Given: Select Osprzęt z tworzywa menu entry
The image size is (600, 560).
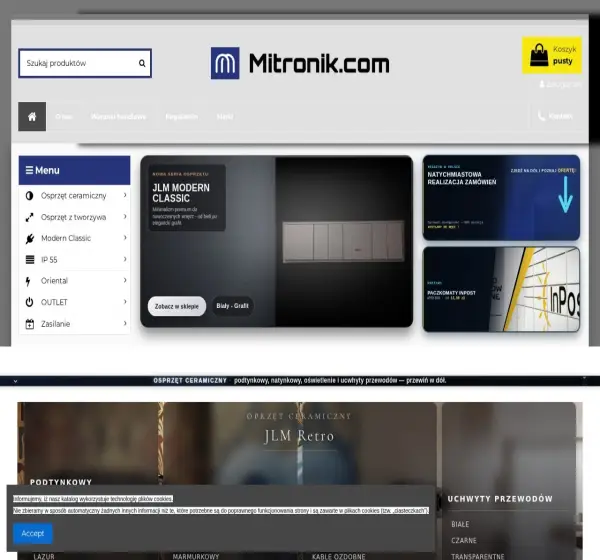Looking at the screenshot, I should pyautogui.click(x=75, y=217).
